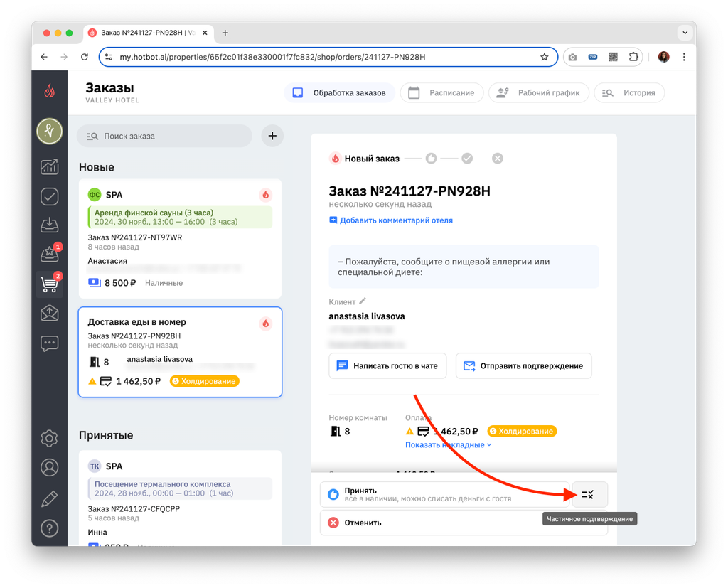Screen dimensions: 728x588
Task: Open accepted SPA order №241127-CFQCPP
Action: [x=180, y=498]
